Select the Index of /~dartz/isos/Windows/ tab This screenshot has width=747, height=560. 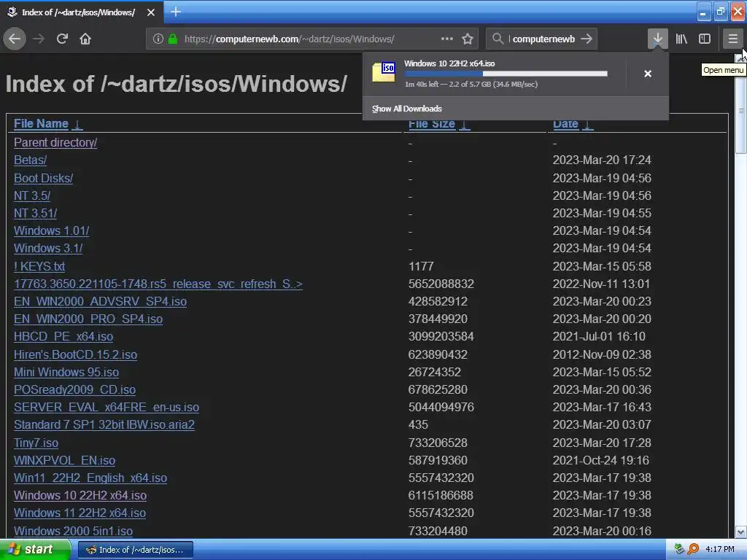coord(81,12)
